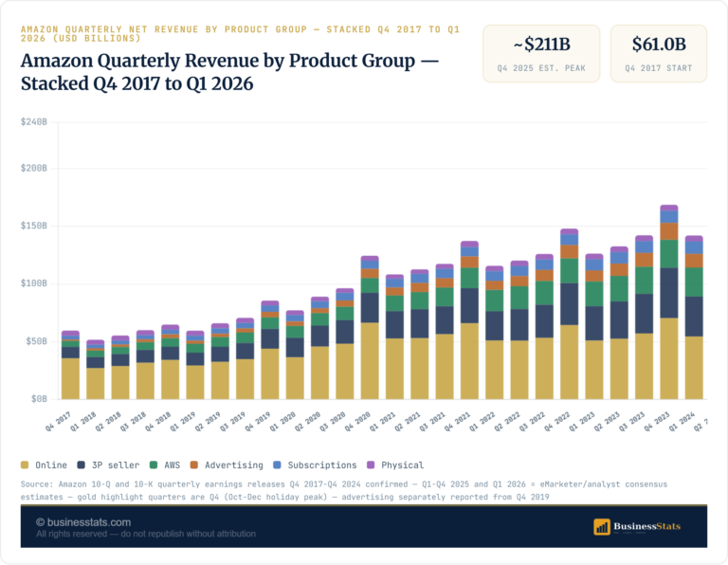Click the $0B y-axis label
Screen dimensions: 728x565
(x=40, y=399)
